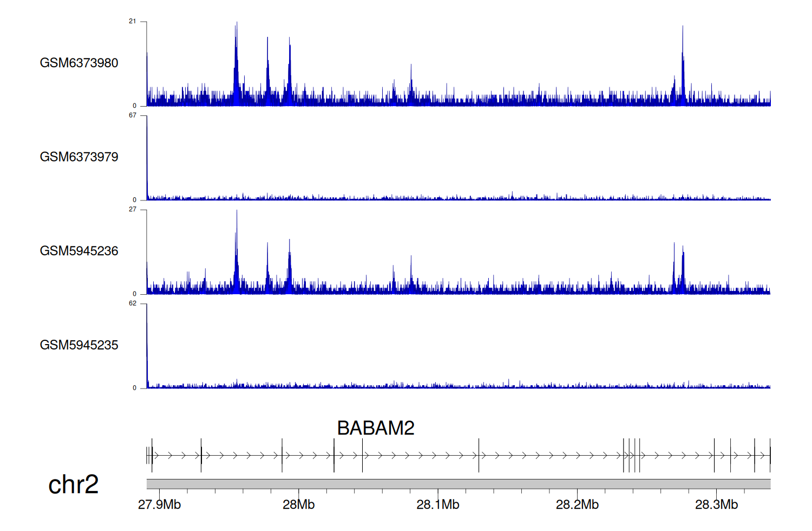Click the GSM5945236 track name
812x531 pixels.
click(x=79, y=251)
